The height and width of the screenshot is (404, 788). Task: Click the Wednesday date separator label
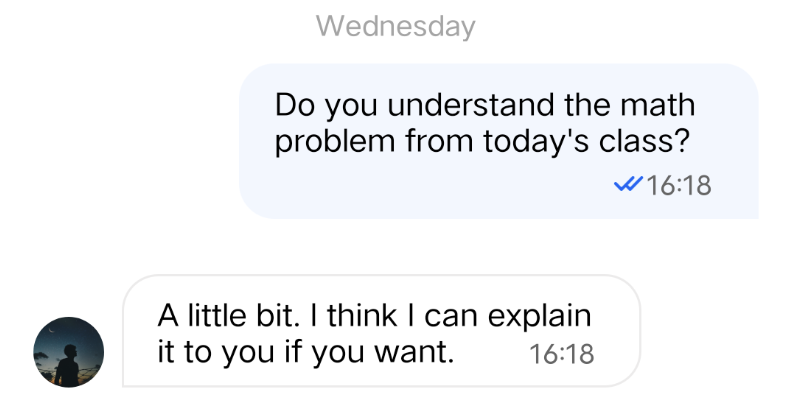pyautogui.click(x=395, y=27)
